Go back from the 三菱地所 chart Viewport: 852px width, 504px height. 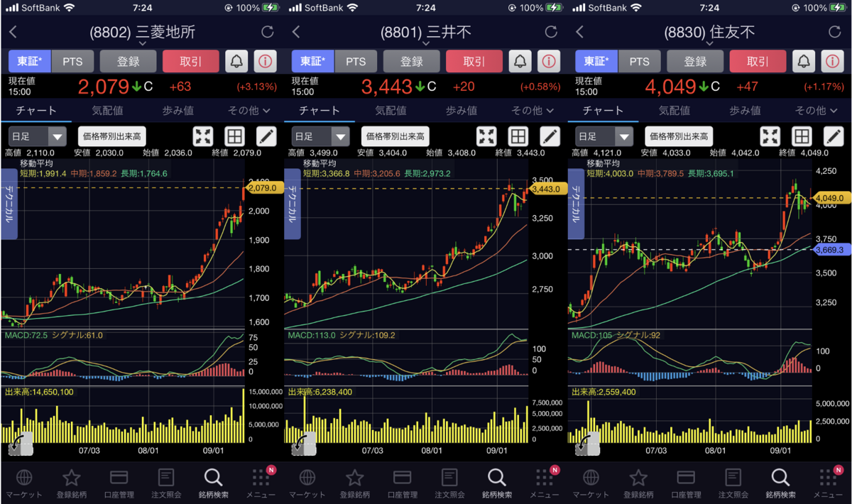[13, 32]
